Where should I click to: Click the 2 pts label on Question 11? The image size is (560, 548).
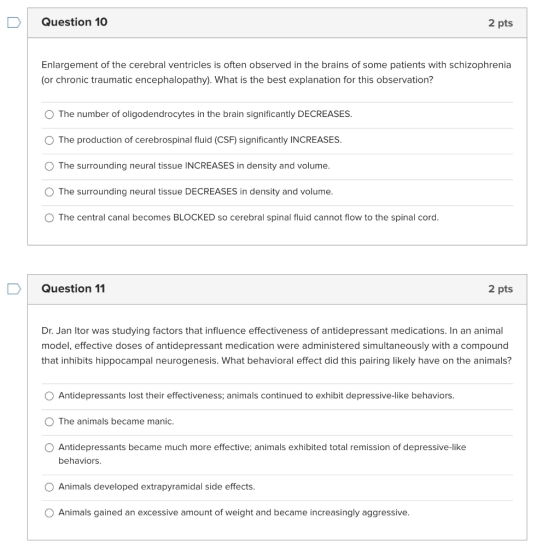500,289
